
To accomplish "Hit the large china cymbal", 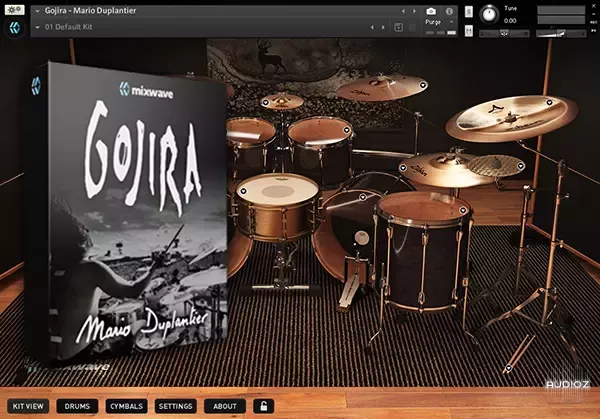I will 512,118.
